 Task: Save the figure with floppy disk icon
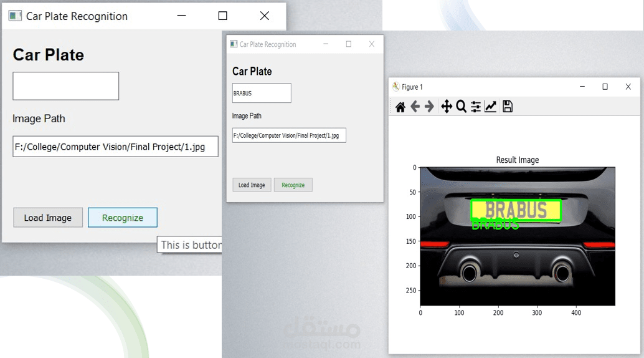point(508,107)
